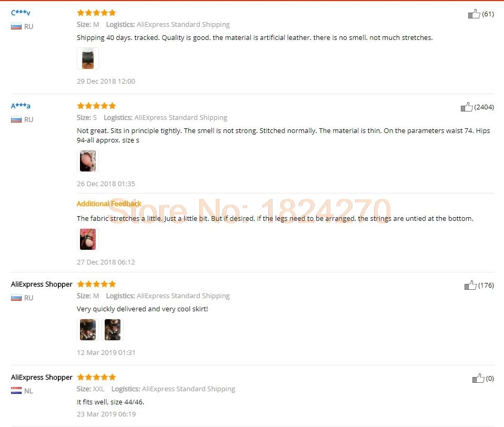Open A***a's first review photo
Viewport: 504px width, 427px height.
pyautogui.click(x=88, y=161)
